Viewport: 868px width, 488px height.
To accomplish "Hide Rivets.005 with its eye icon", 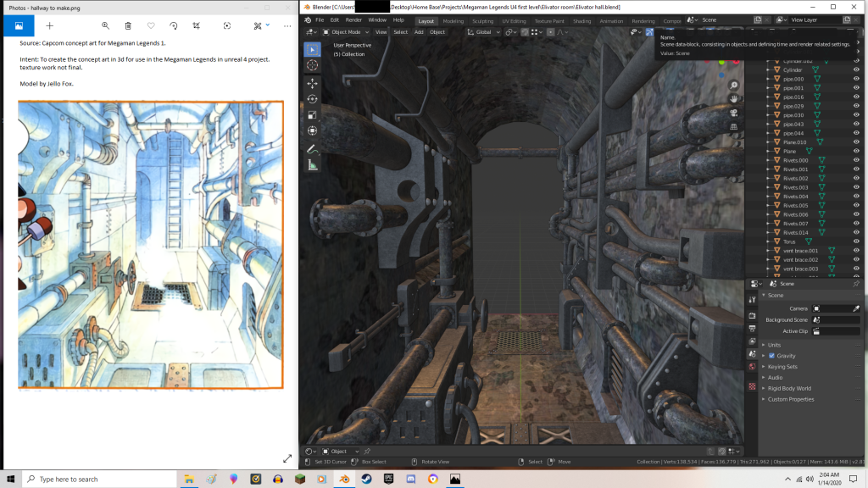I will click(x=856, y=205).
